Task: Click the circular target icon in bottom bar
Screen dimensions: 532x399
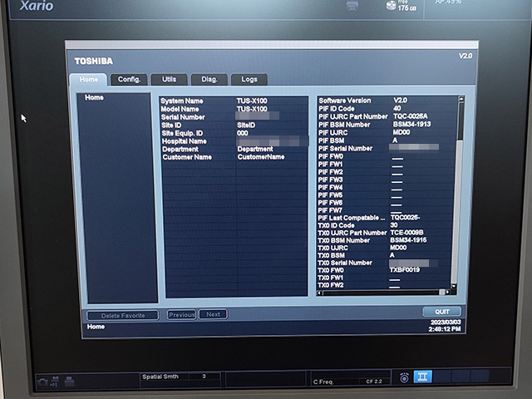Action: pyautogui.click(x=404, y=377)
